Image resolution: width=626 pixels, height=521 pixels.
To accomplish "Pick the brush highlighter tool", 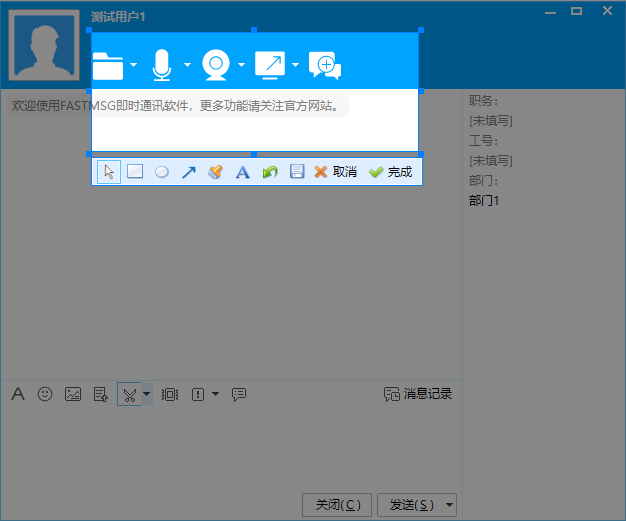I will 215,172.
